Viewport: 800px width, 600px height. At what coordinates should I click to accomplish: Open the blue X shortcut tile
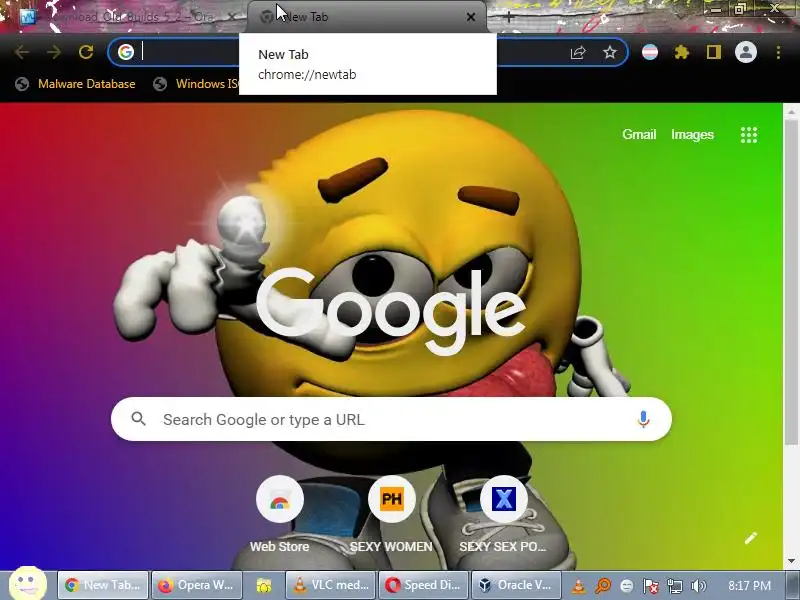point(504,514)
